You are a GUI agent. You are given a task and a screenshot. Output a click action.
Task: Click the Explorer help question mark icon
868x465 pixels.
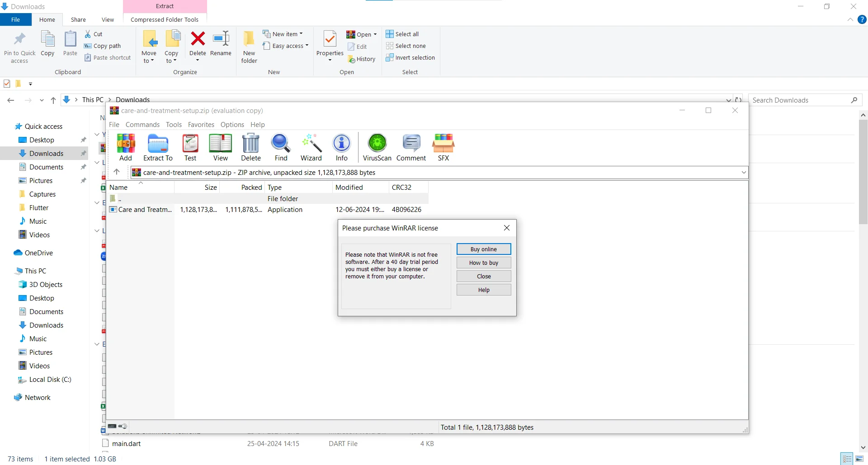click(x=863, y=19)
